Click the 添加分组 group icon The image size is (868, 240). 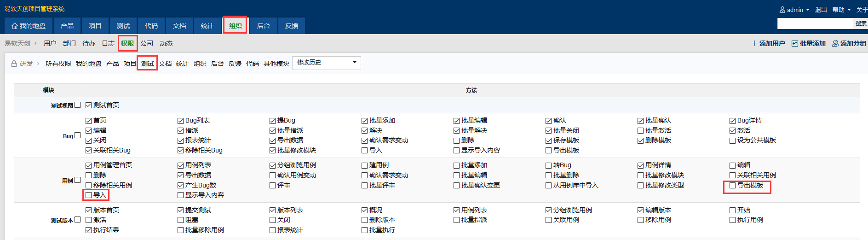pyautogui.click(x=835, y=43)
